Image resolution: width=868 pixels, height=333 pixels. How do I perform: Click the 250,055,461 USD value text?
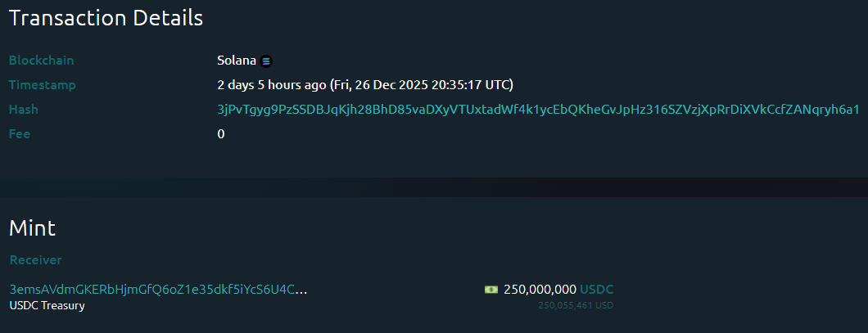click(576, 305)
